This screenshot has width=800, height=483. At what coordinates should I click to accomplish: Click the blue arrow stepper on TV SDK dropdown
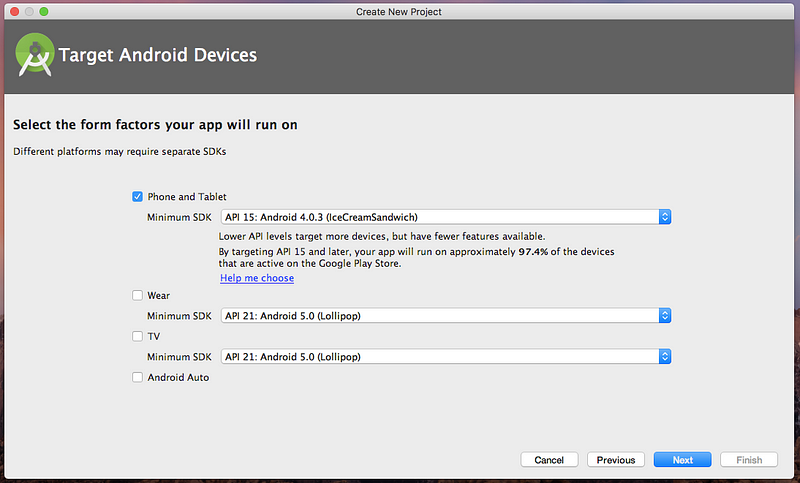664,357
